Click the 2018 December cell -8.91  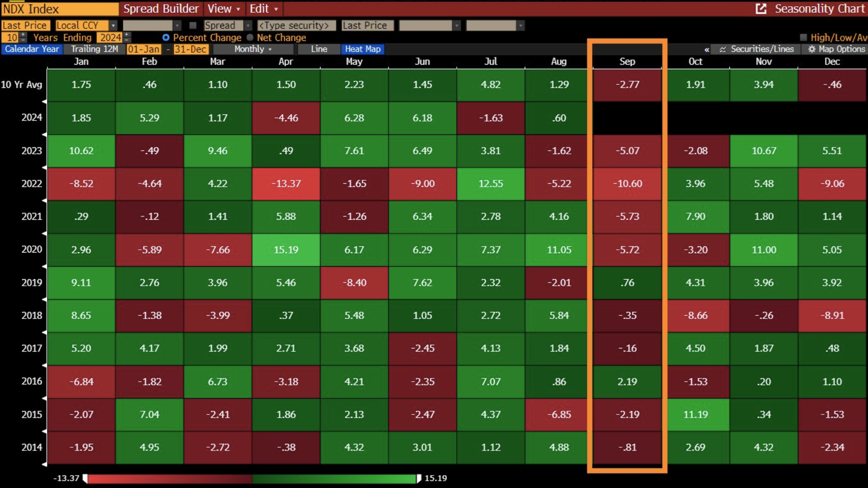(x=832, y=315)
